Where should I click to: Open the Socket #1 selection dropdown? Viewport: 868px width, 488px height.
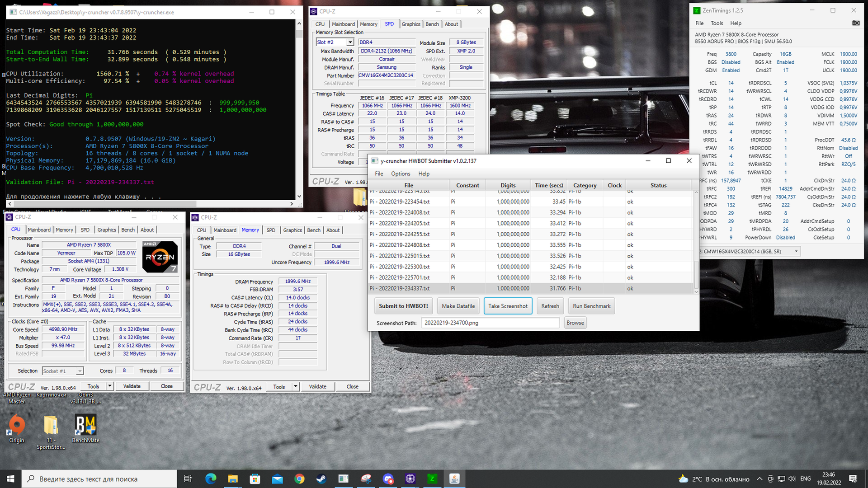80,371
